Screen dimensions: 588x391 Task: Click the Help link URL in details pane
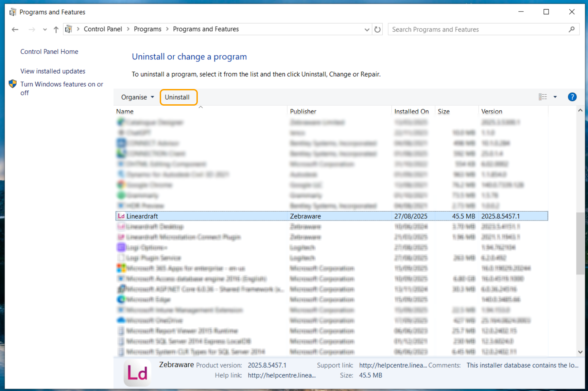(x=282, y=375)
